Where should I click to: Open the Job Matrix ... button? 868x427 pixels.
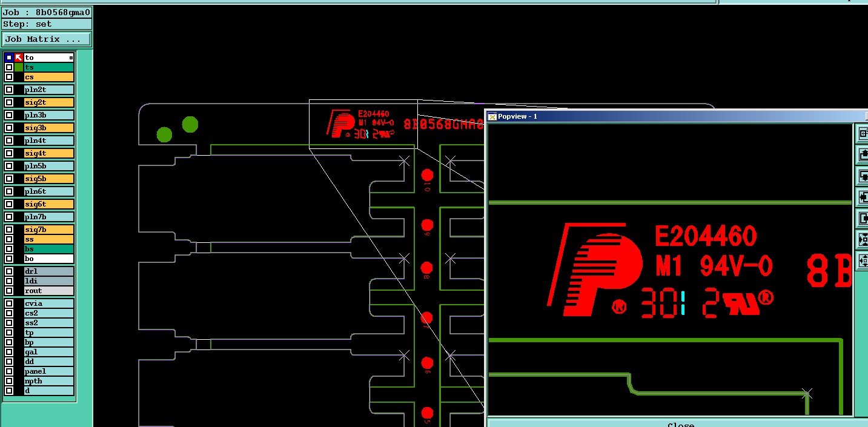coord(47,39)
